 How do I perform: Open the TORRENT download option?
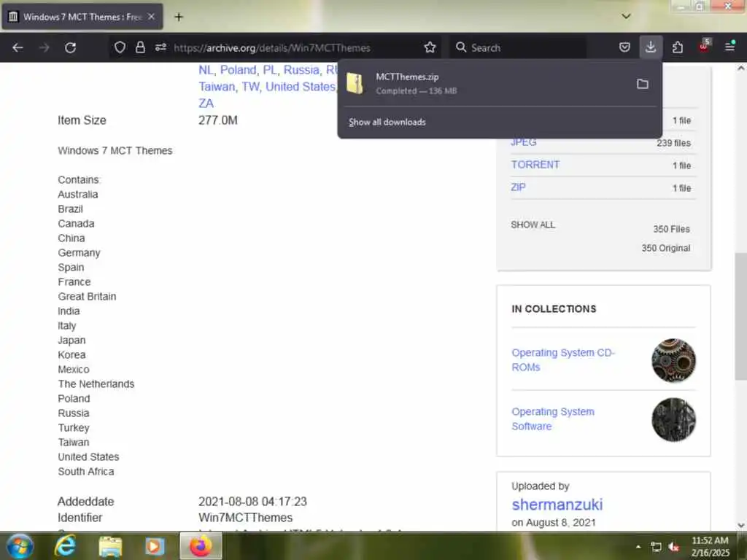(535, 165)
